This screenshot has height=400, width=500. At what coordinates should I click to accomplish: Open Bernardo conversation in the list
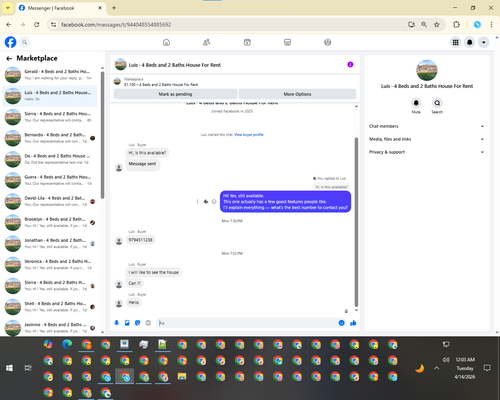click(x=50, y=138)
